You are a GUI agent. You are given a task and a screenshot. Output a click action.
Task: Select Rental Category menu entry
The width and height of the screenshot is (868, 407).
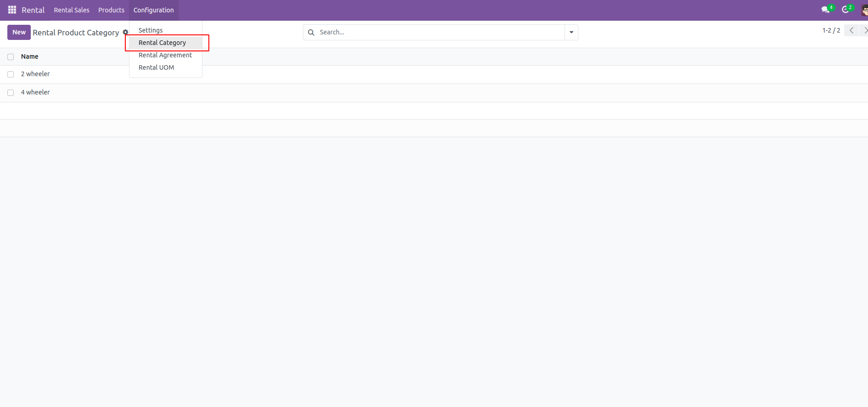tap(162, 43)
